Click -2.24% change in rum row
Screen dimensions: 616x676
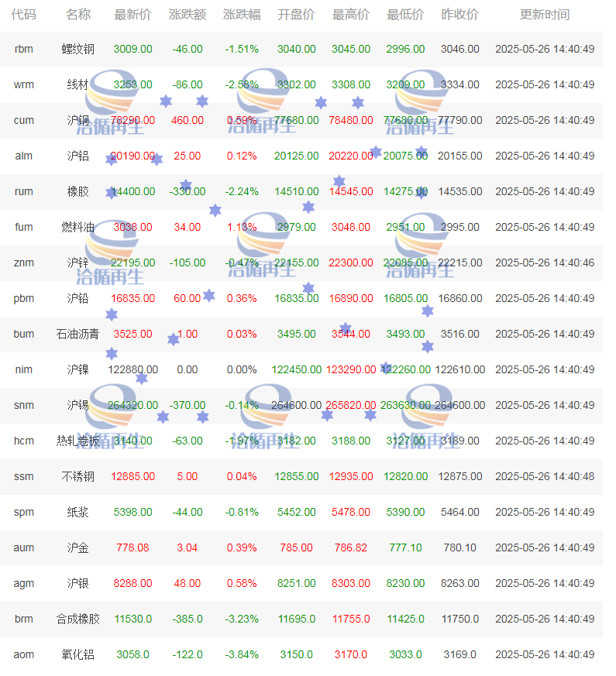tap(242, 191)
